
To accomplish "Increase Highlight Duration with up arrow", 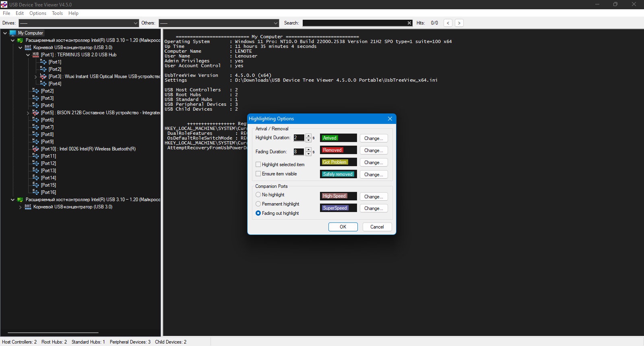I will (x=308, y=136).
